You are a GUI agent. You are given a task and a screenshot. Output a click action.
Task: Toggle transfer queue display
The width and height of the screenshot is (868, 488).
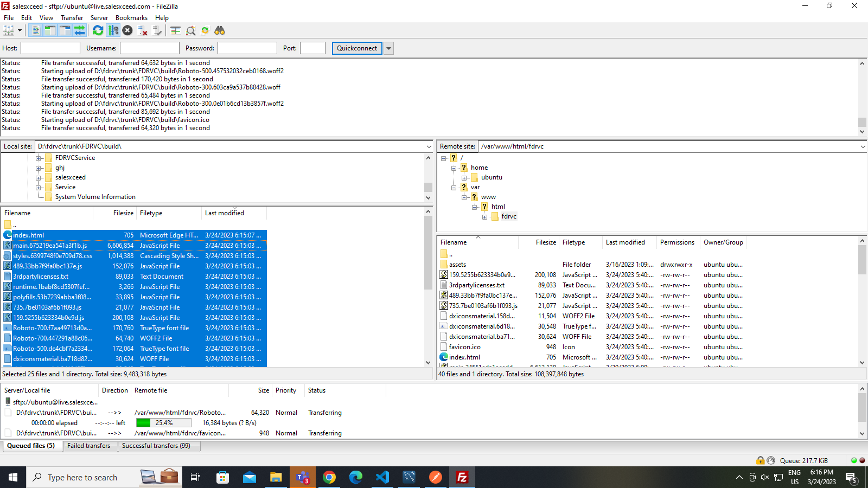pyautogui.click(x=79, y=31)
